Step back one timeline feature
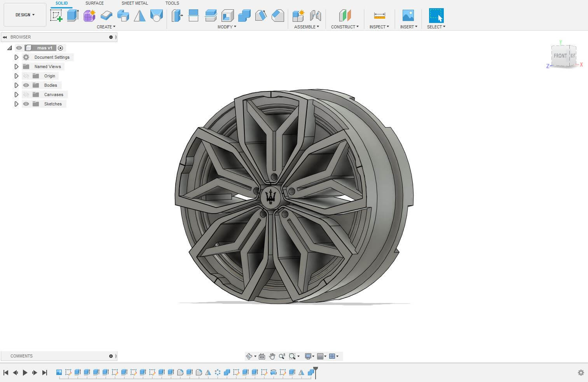Viewport: 588px width, 382px height. pyautogui.click(x=16, y=373)
